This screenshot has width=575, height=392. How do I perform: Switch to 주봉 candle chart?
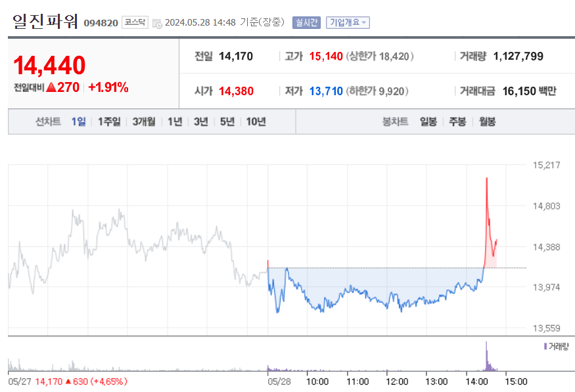pyautogui.click(x=457, y=121)
